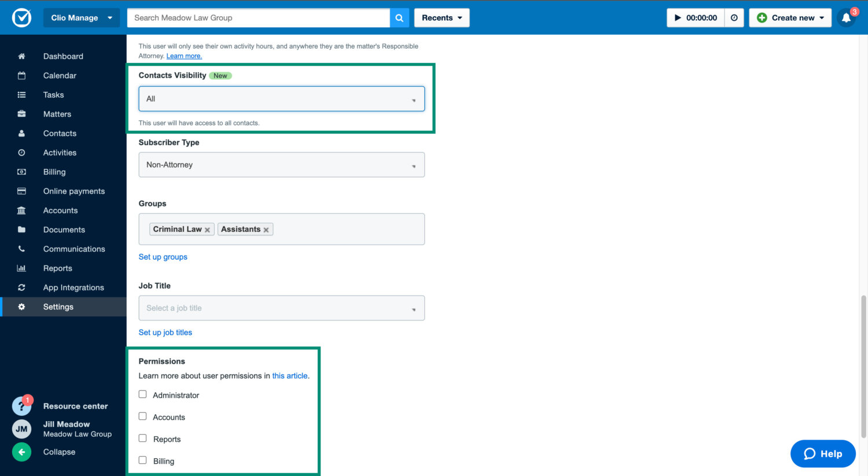The width and height of the screenshot is (868, 476).
Task: Expand the Subscriber Type dropdown
Action: point(281,165)
